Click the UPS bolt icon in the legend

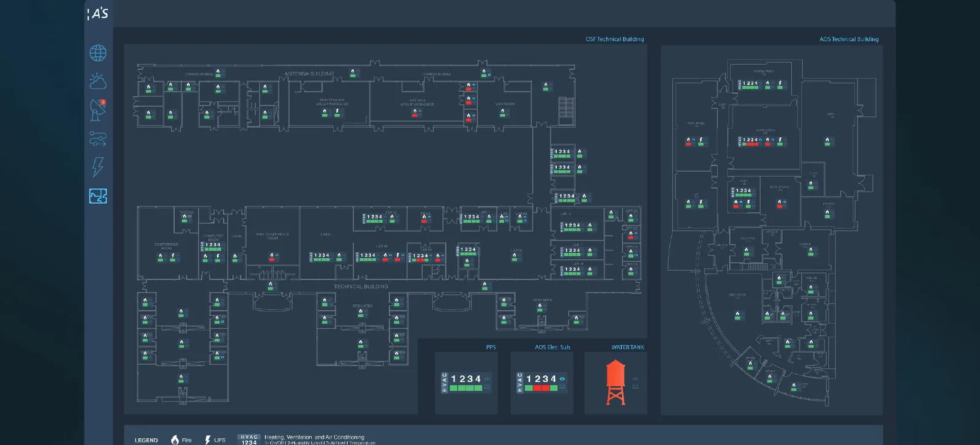click(208, 439)
